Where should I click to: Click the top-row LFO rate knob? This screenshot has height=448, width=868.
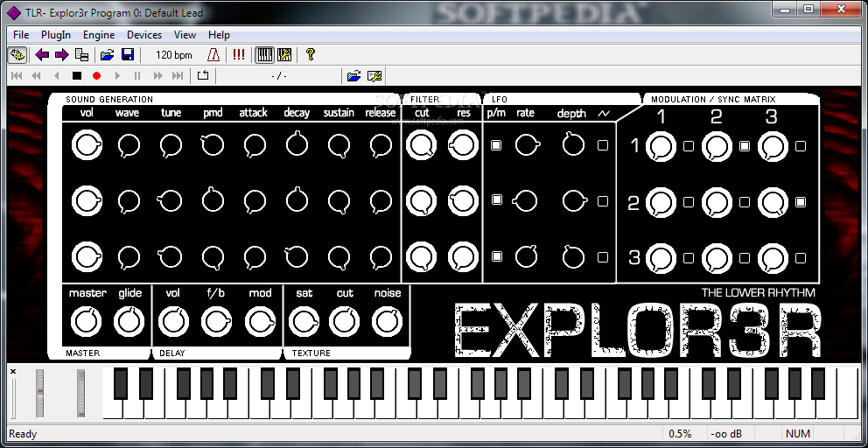tap(527, 145)
